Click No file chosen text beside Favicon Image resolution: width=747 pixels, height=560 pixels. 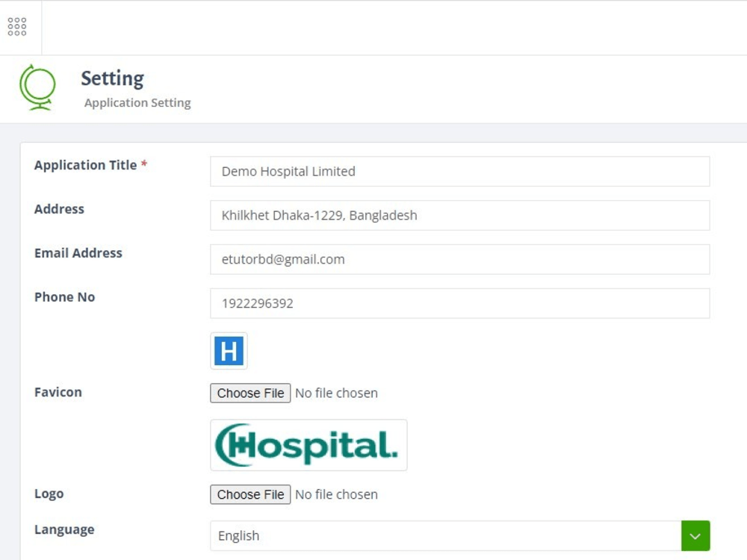pos(336,393)
